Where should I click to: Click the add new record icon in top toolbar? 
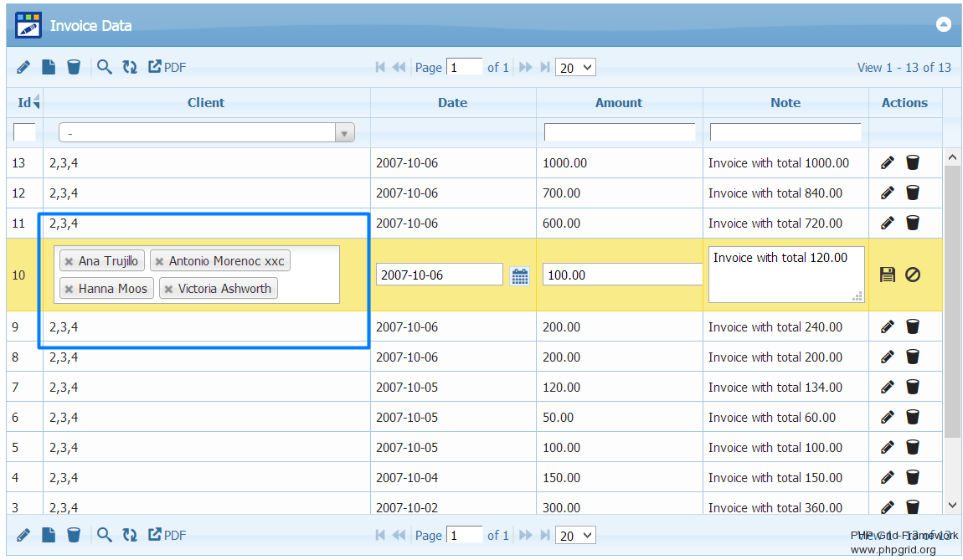49,68
